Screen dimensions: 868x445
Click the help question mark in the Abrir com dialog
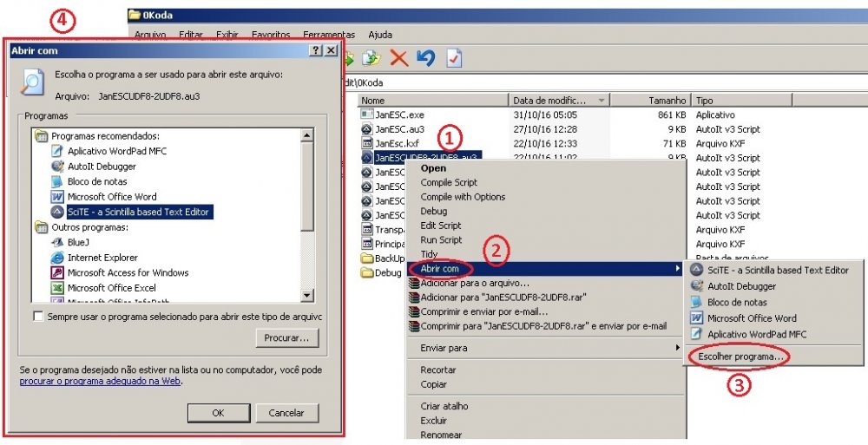pyautogui.click(x=316, y=50)
